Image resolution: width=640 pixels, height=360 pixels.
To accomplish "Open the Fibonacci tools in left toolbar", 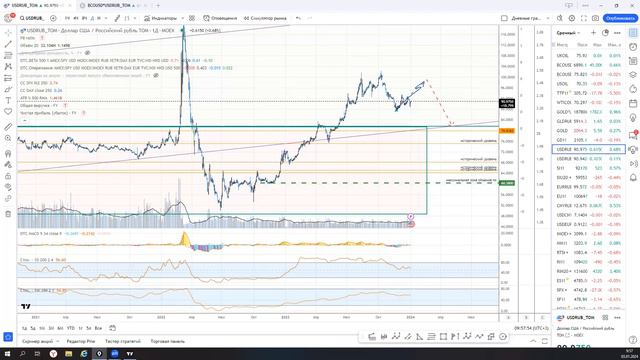I will pyautogui.click(x=8, y=55).
